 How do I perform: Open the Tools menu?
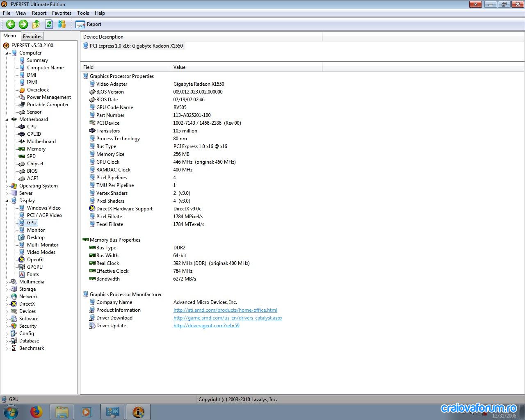[83, 13]
